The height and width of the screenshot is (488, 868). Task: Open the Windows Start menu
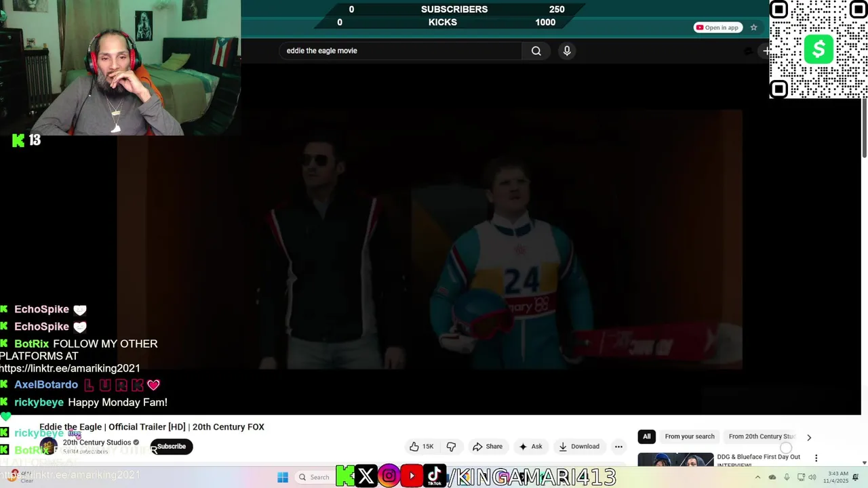[283, 477]
